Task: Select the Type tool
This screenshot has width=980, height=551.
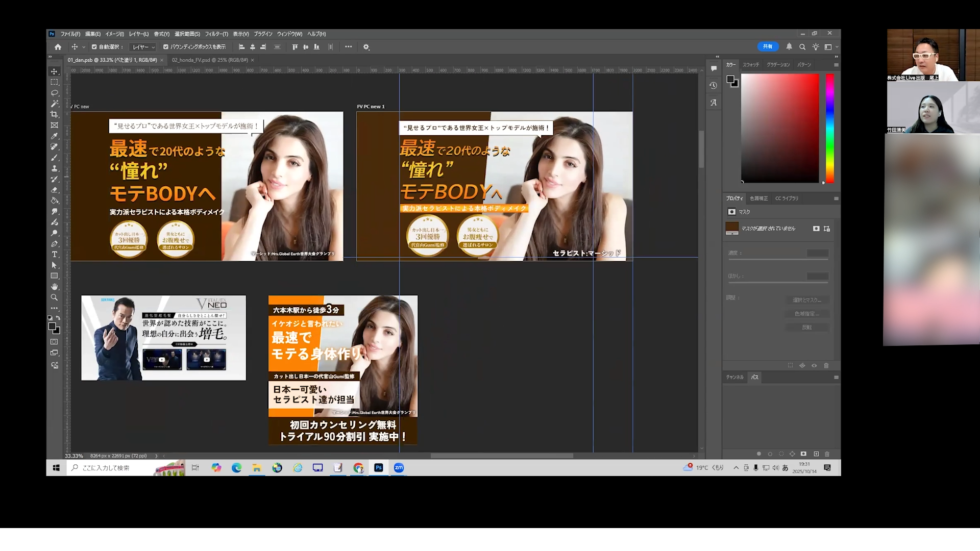Action: coord(54,254)
